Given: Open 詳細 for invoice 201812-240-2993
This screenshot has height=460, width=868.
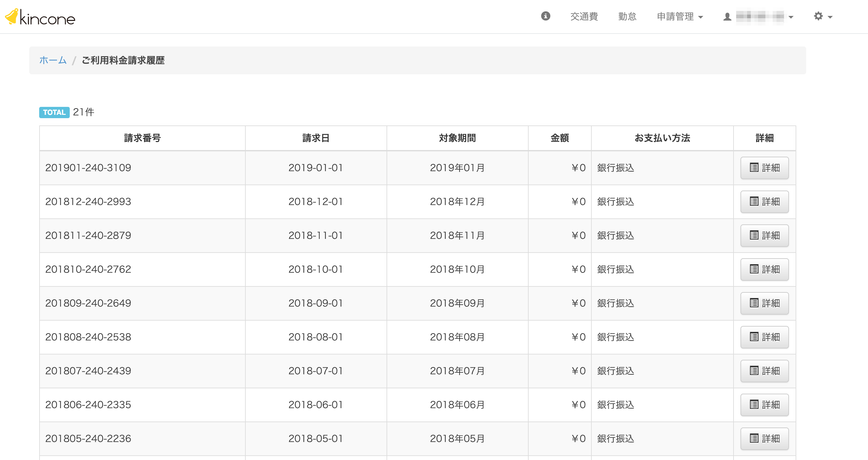Looking at the screenshot, I should click(x=764, y=202).
